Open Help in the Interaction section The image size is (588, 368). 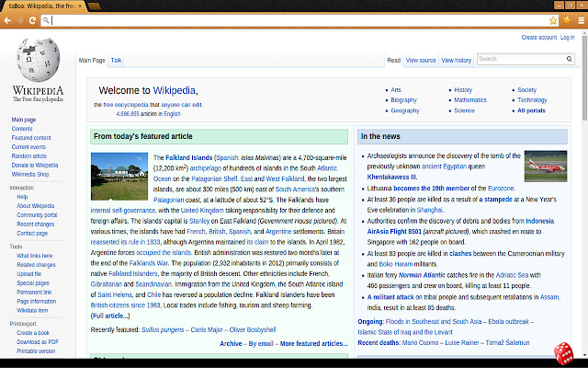22,197
